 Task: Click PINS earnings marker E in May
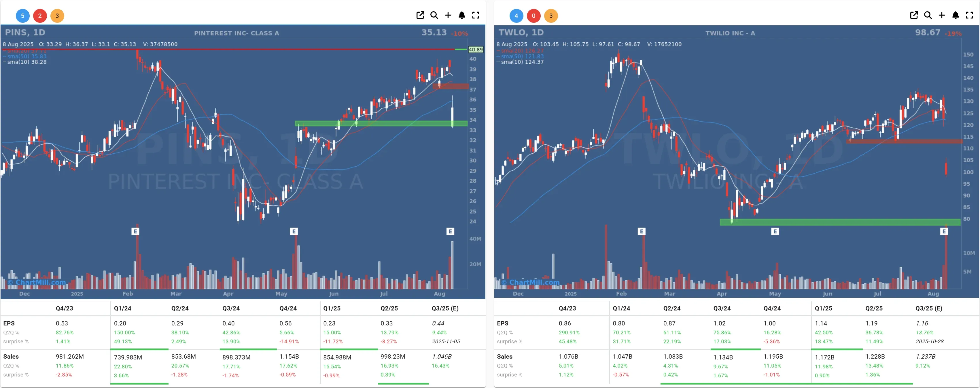(x=294, y=231)
